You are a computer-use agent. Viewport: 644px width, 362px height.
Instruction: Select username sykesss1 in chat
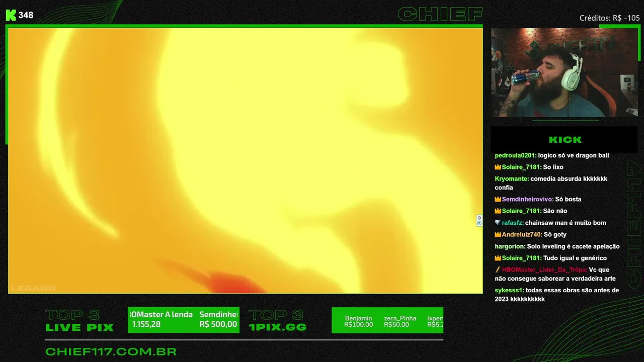click(509, 290)
